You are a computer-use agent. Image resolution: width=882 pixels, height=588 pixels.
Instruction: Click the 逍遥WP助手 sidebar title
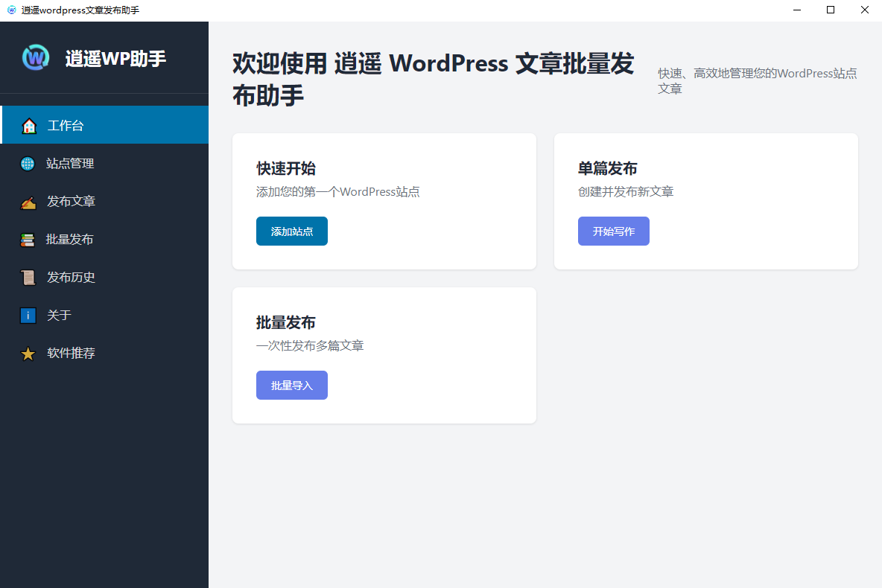click(116, 59)
